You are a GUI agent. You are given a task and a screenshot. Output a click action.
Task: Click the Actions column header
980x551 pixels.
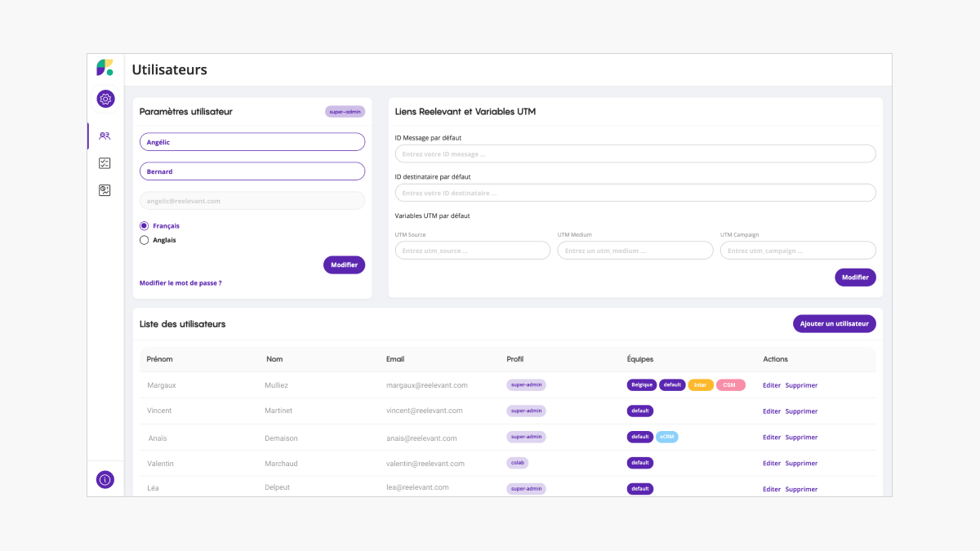tap(776, 359)
